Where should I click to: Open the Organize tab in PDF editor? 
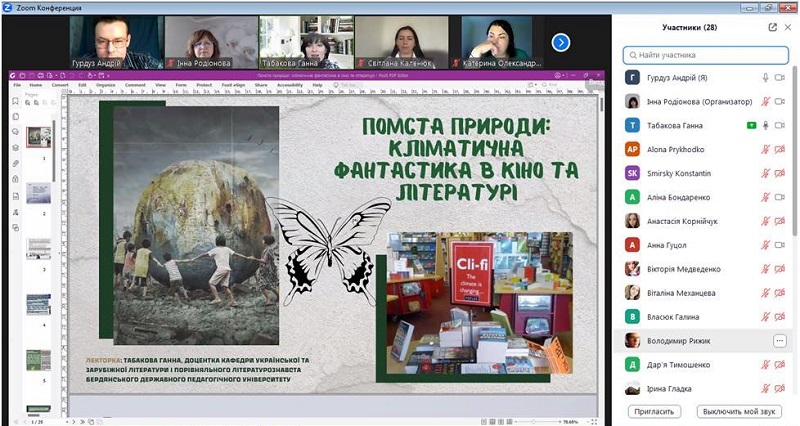(106, 85)
